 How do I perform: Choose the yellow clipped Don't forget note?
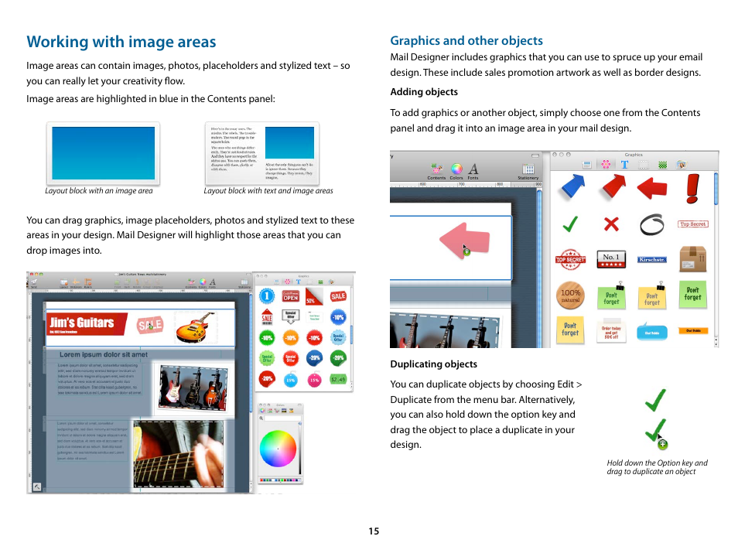click(652, 296)
